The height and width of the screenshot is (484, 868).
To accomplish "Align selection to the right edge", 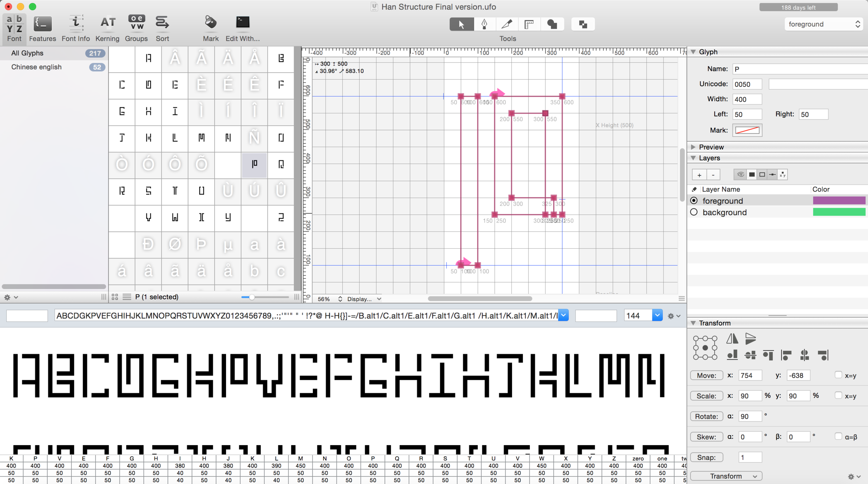I will click(823, 355).
